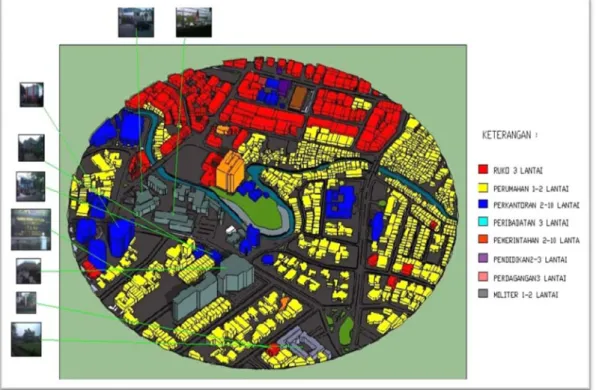Open the largest photo thumbnail showing a signboard
Viewport: 596px width, 390px height.
coord(31,229)
